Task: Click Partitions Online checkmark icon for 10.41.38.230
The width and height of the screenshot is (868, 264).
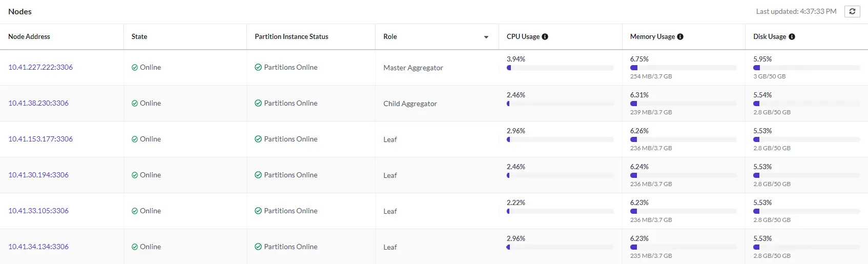Action: (x=258, y=104)
